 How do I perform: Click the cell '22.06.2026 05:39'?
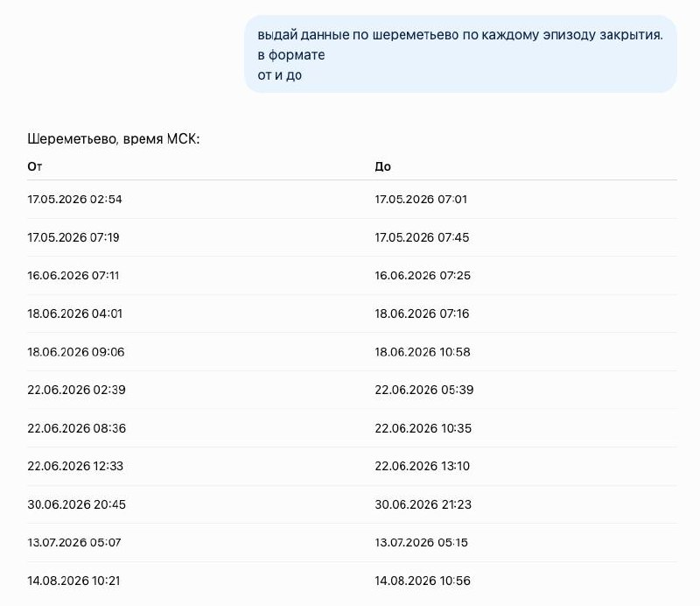coord(424,390)
